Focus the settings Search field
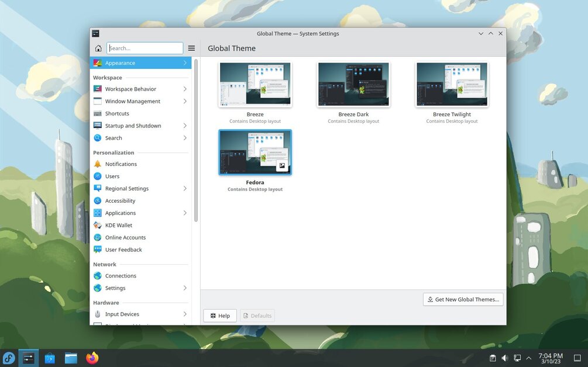588x367 pixels. point(145,49)
